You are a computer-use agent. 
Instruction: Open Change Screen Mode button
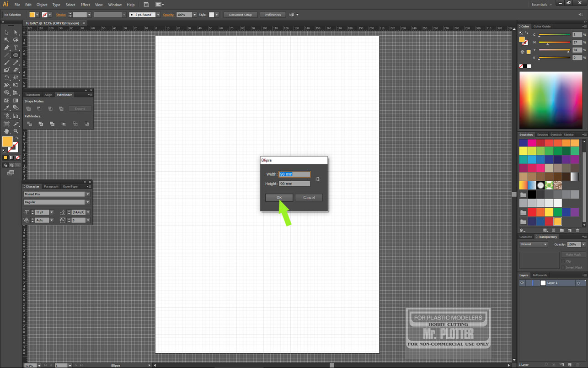[11, 173]
